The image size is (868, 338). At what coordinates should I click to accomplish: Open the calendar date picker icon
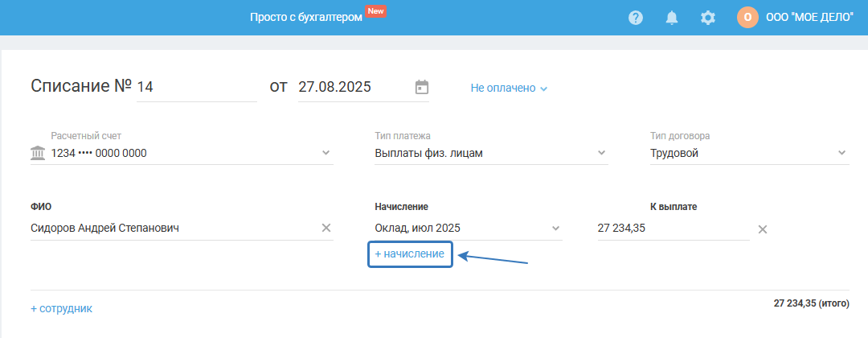(x=422, y=87)
